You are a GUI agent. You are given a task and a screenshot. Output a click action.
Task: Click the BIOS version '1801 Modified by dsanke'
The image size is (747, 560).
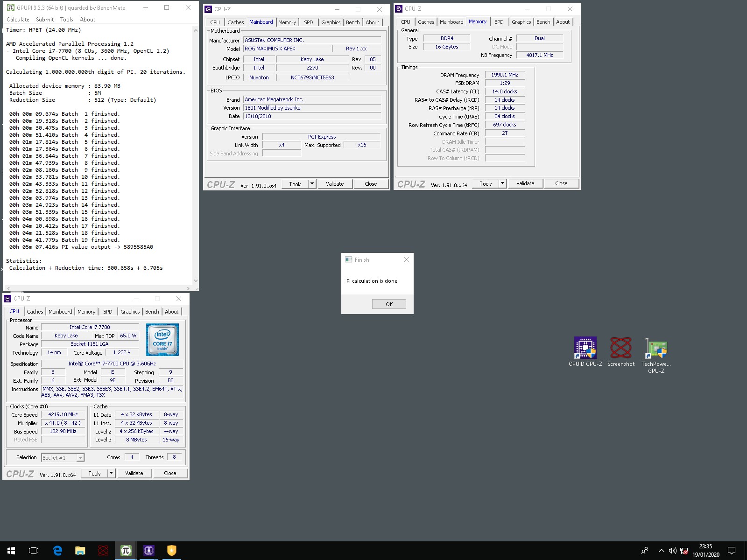(312, 108)
